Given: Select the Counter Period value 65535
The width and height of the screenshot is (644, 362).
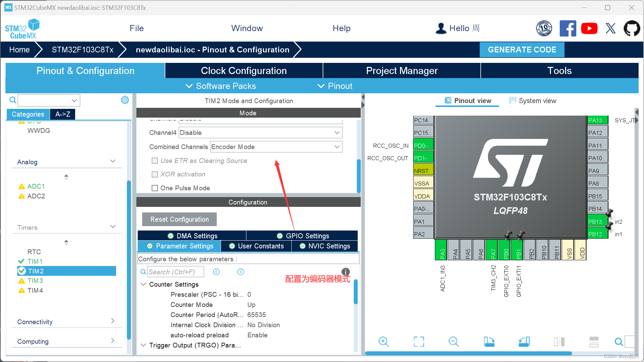Looking at the screenshot, I should 257,315.
